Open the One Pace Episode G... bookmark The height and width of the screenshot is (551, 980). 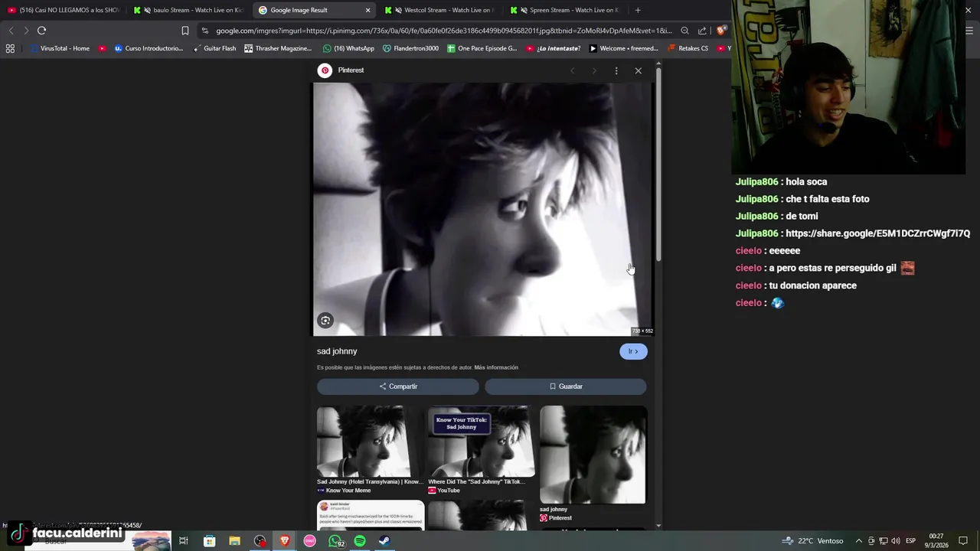(482, 48)
